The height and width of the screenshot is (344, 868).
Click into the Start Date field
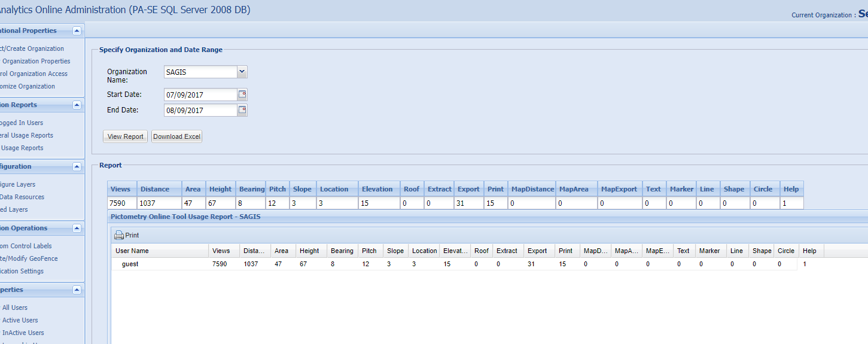[200, 95]
